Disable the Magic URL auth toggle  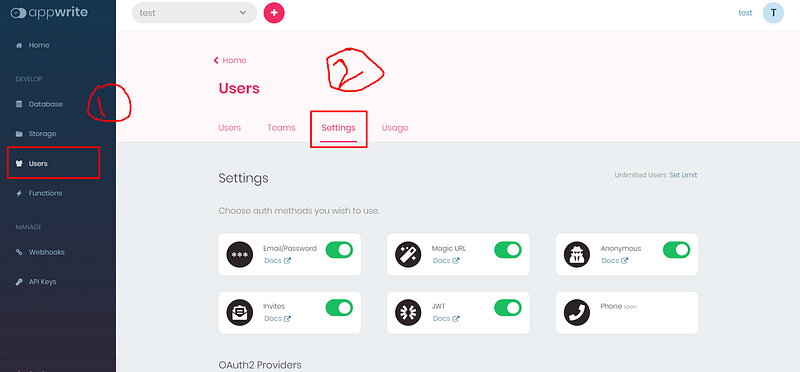click(x=508, y=250)
